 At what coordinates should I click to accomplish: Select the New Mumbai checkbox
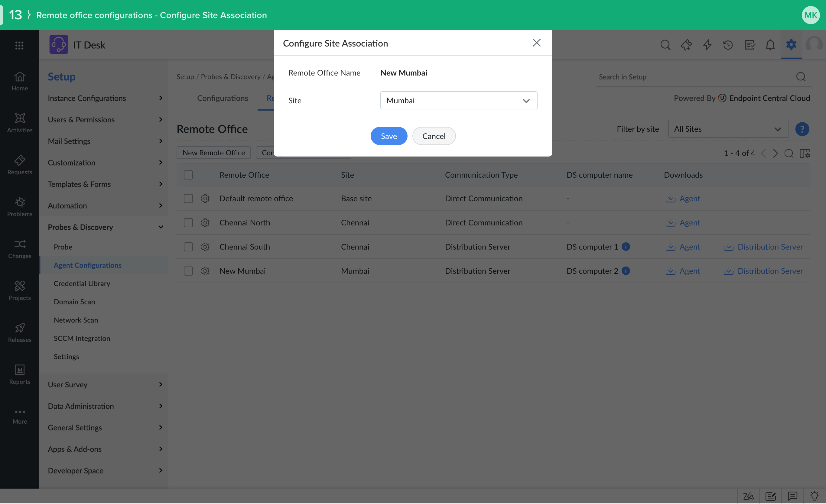pyautogui.click(x=188, y=271)
